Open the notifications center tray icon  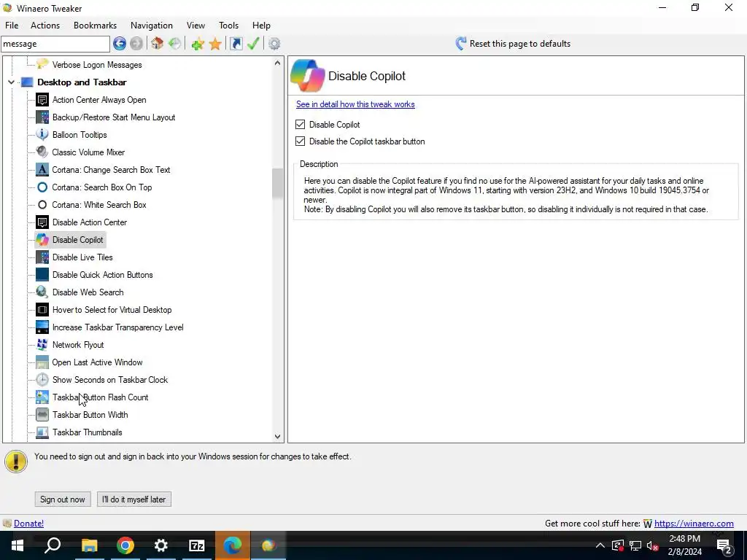(724, 545)
